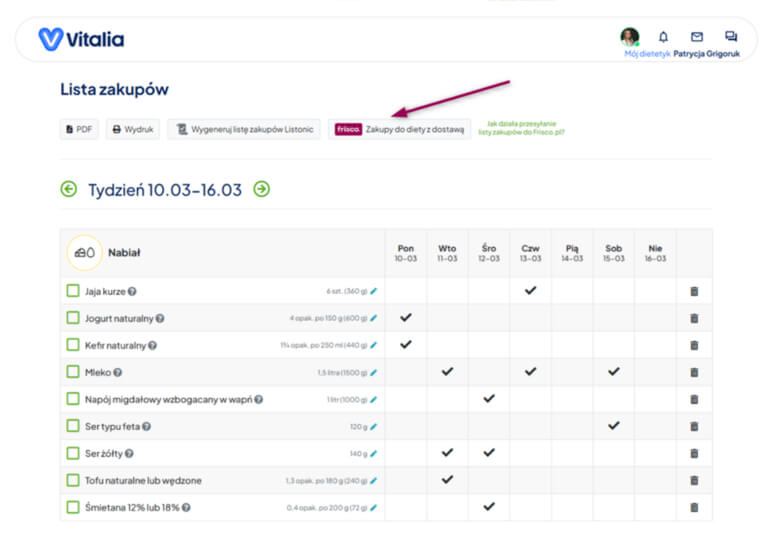Open notifications bell icon

point(663,37)
